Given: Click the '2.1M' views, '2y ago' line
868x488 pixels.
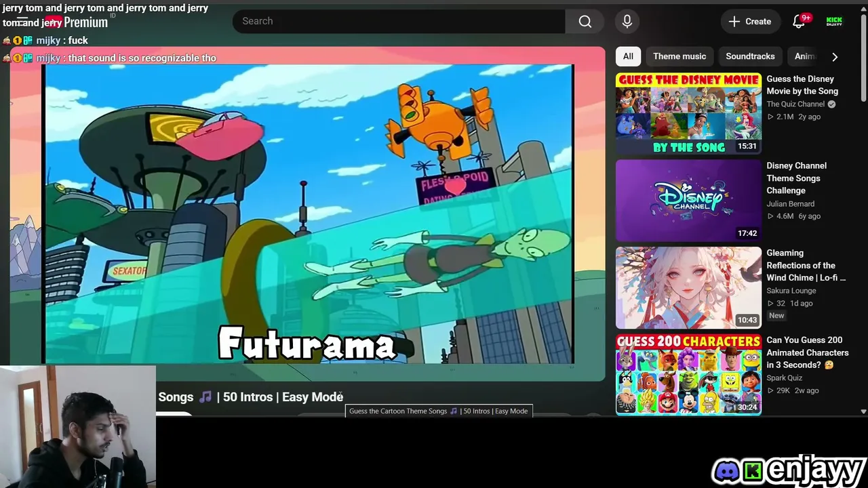Looking at the screenshot, I should coord(793,117).
